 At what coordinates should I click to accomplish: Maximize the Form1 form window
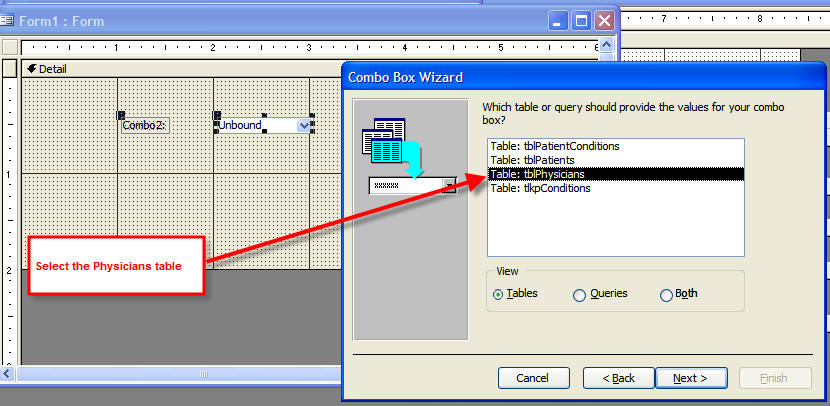pyautogui.click(x=582, y=20)
